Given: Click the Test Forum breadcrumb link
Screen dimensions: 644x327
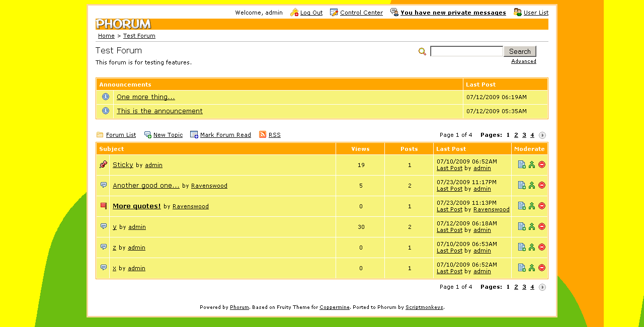Looking at the screenshot, I should 139,36.
